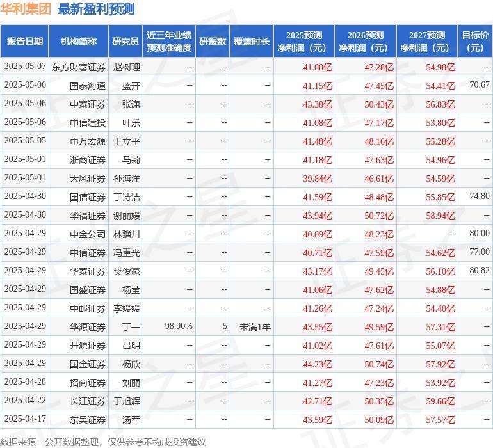Click researcher name 张潇

click(131, 104)
